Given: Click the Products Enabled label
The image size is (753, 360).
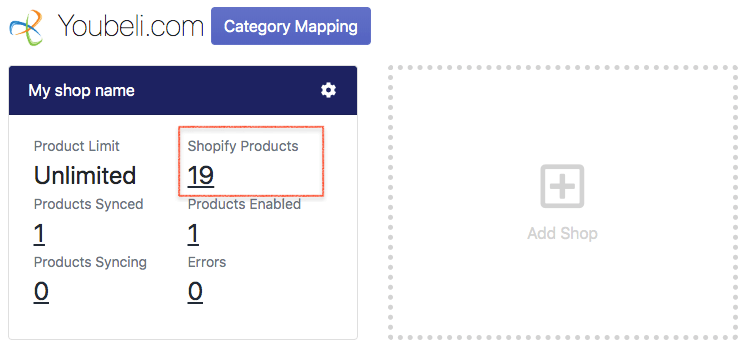Looking at the screenshot, I should [x=244, y=204].
